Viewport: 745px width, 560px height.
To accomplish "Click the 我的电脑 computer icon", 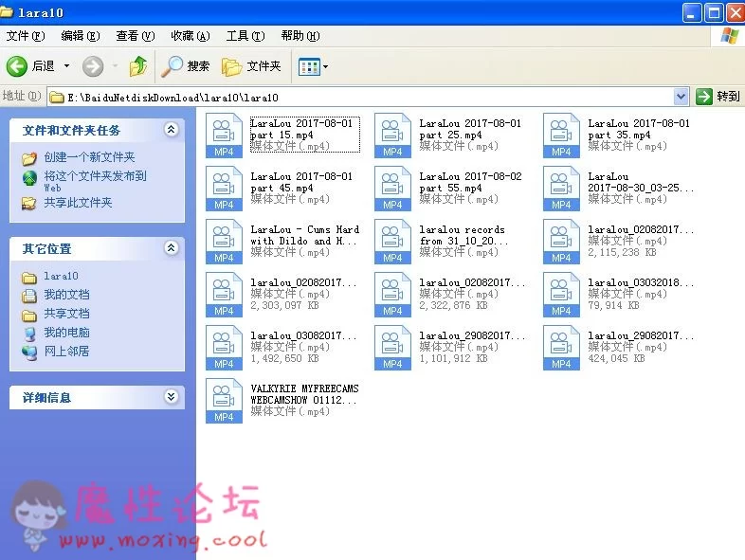I will (29, 334).
